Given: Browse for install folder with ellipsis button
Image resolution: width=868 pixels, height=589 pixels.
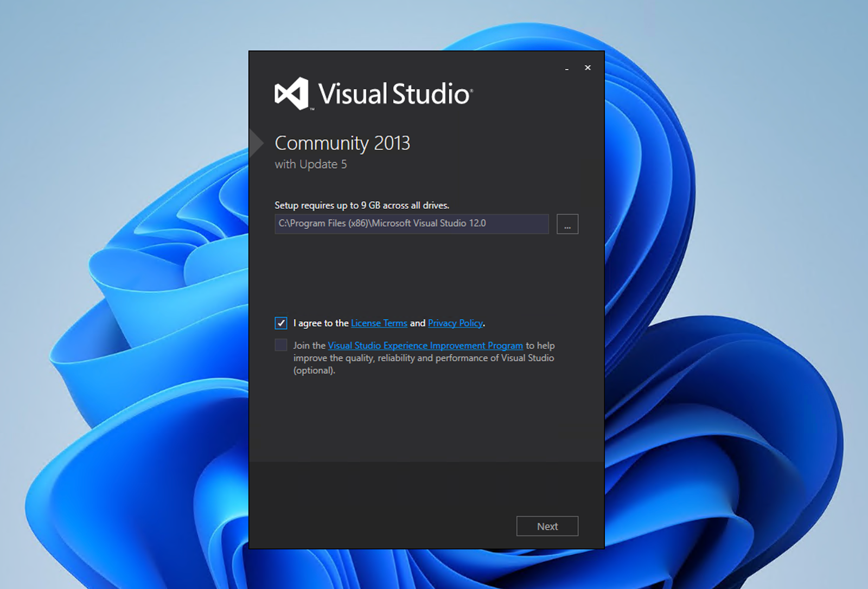Looking at the screenshot, I should pyautogui.click(x=567, y=224).
